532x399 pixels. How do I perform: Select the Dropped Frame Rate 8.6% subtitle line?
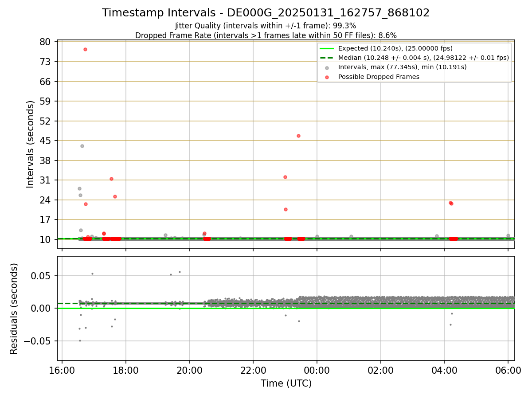click(266, 35)
